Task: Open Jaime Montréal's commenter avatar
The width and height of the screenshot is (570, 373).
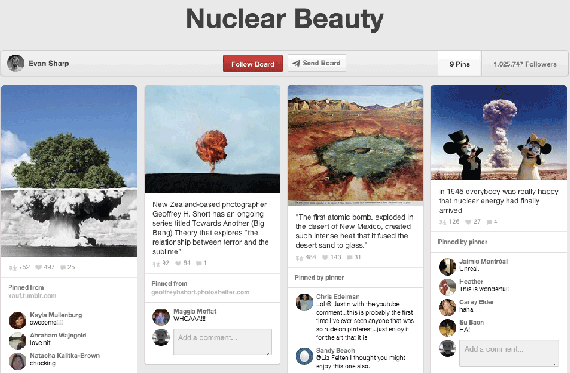Action: click(447, 266)
